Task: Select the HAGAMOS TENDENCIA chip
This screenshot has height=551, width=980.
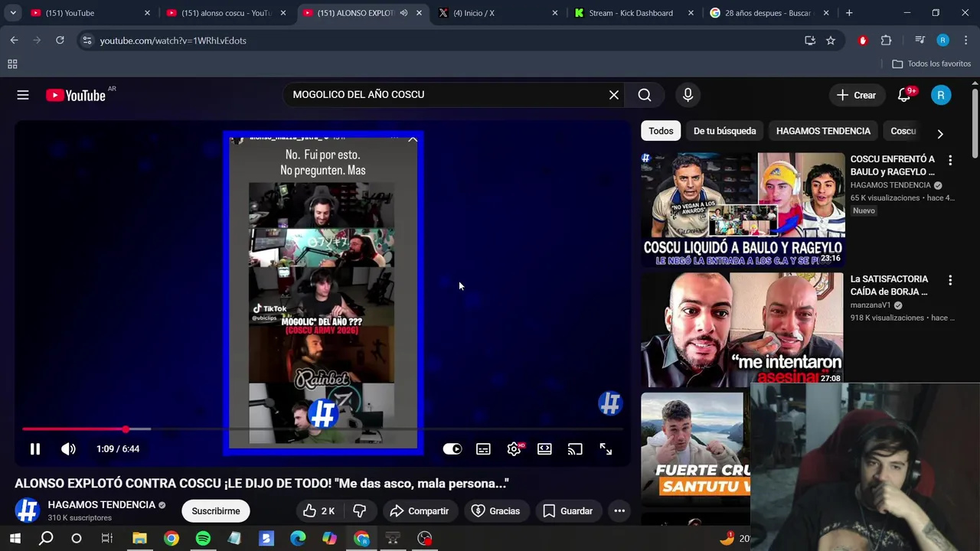Action: tap(823, 131)
